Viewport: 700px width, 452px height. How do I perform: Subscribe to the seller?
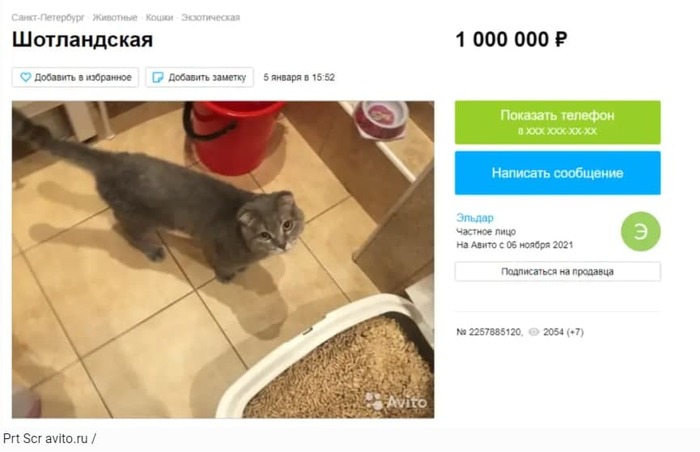(558, 272)
